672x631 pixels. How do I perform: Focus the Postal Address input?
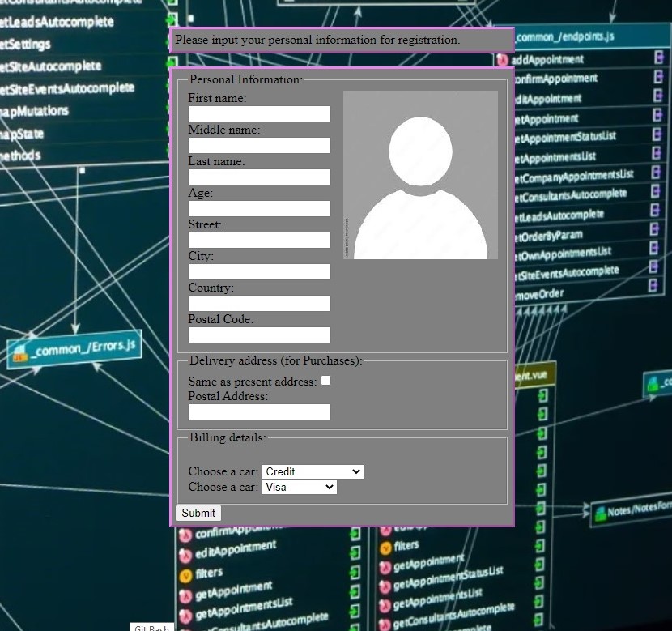[259, 412]
